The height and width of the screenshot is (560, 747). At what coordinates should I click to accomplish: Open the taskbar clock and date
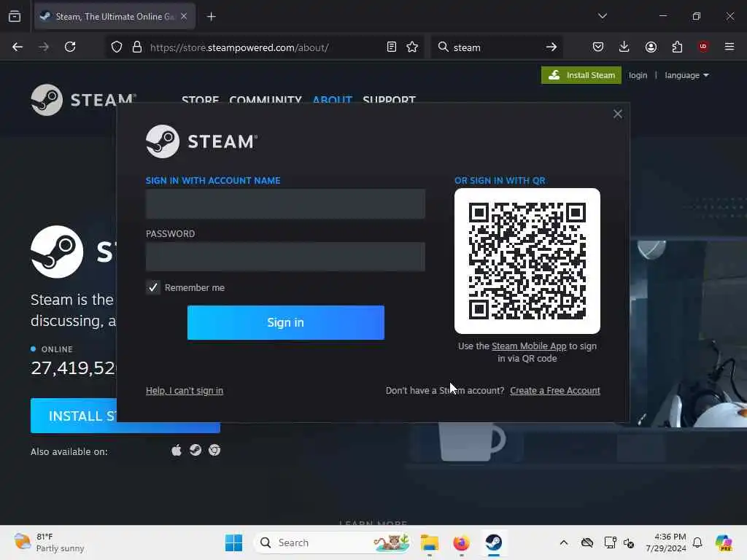(x=665, y=542)
